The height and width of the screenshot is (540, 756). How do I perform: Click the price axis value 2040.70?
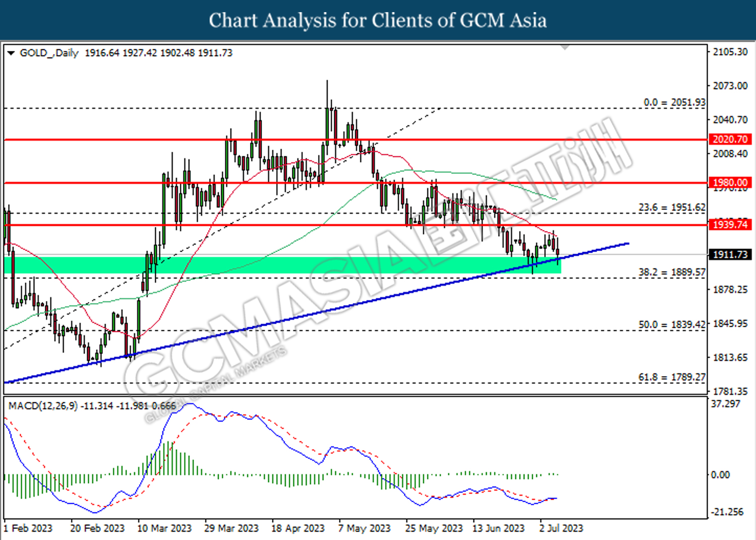pyautogui.click(x=730, y=119)
